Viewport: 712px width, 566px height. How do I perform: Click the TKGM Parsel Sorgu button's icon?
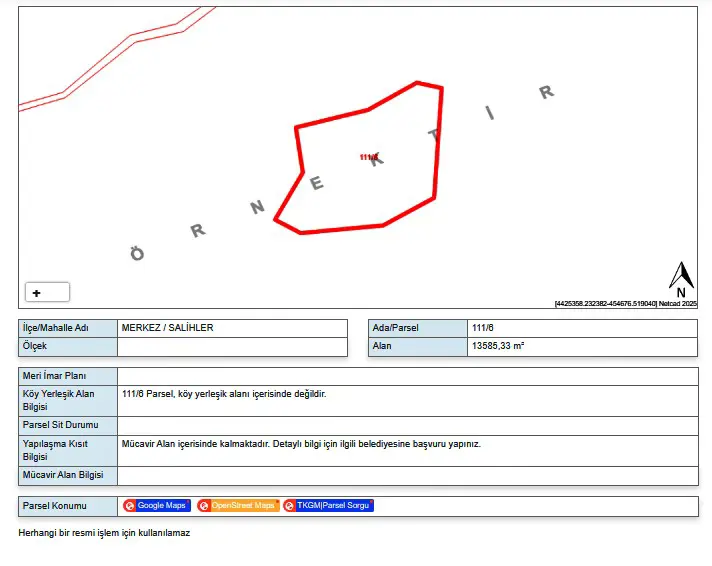[x=289, y=506]
